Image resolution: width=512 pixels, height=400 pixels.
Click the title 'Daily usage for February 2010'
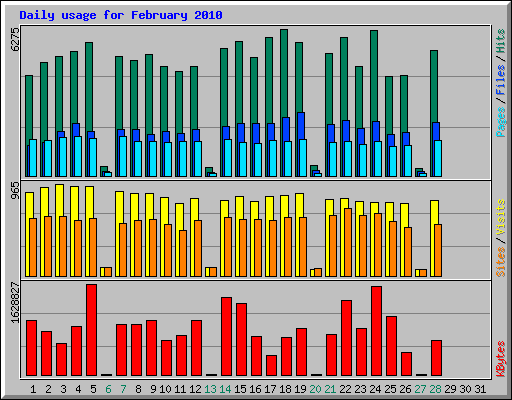click(x=121, y=15)
